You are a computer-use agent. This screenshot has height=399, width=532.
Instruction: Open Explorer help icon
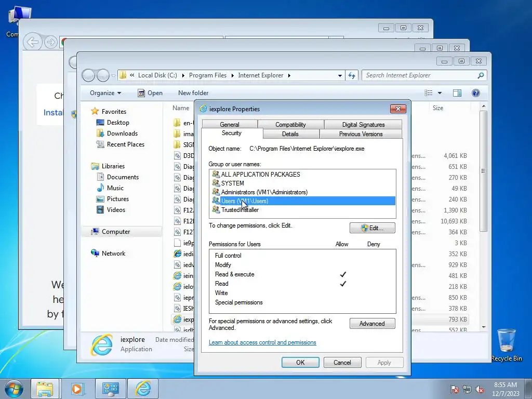pos(476,93)
